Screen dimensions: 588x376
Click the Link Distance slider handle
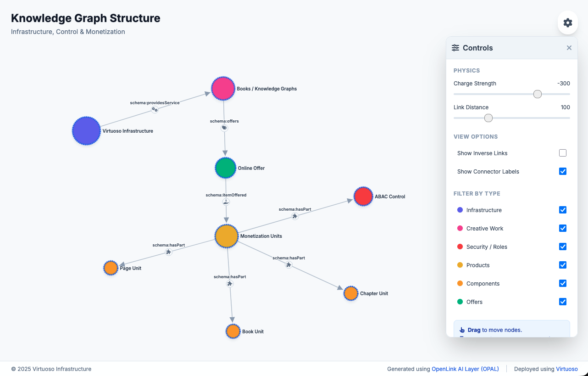click(x=488, y=118)
